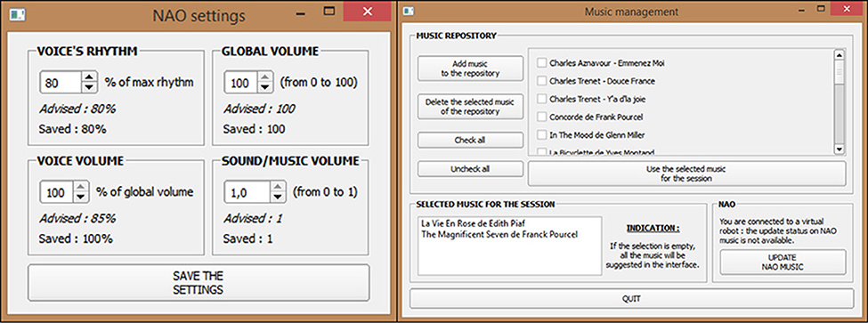The height and width of the screenshot is (323, 868).
Task: Use the selected music for the session
Action: click(686, 174)
